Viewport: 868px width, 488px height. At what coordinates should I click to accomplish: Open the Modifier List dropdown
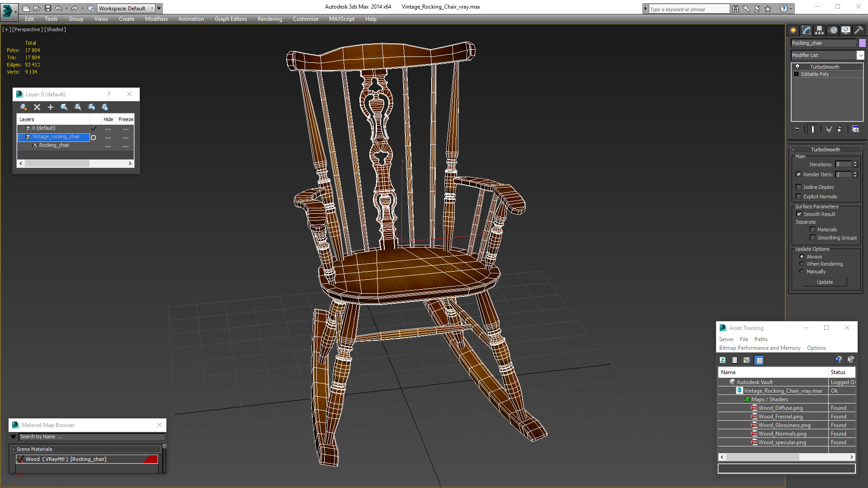point(860,55)
